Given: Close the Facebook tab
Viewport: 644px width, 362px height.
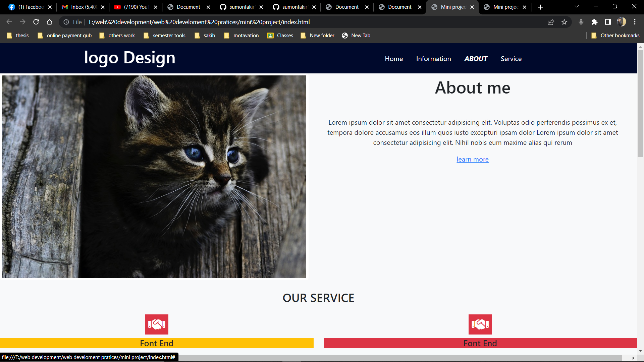Looking at the screenshot, I should click(50, 7).
